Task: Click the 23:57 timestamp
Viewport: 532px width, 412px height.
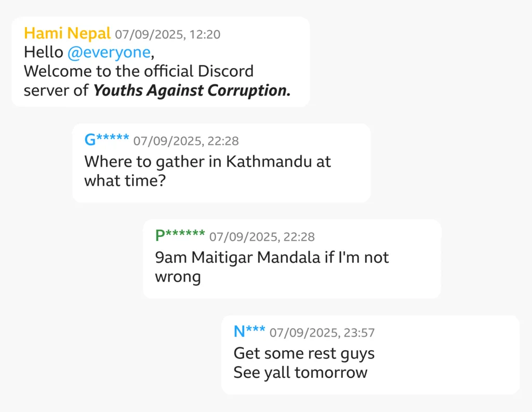Action: pyautogui.click(x=322, y=333)
